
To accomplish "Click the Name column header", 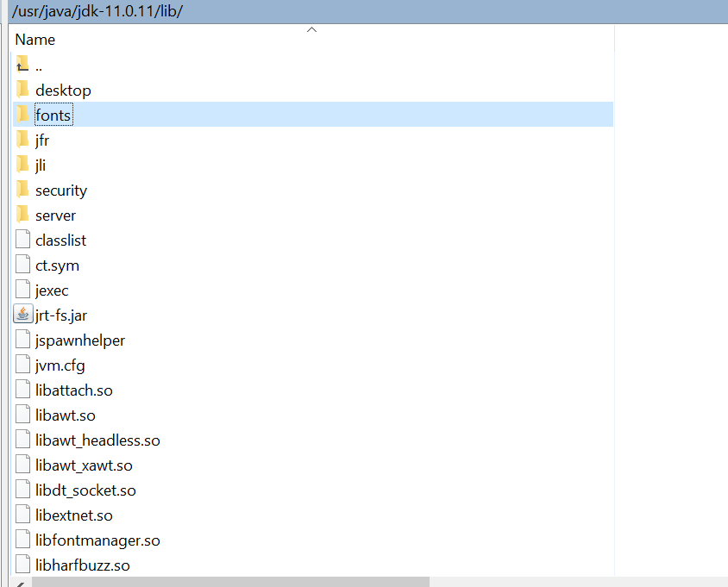I will pos(35,39).
